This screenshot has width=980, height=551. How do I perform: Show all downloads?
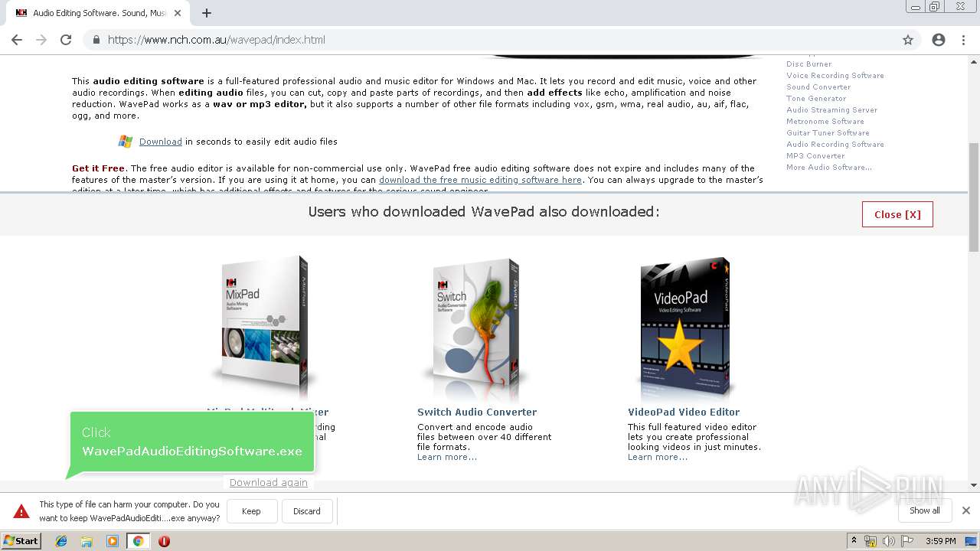pyautogui.click(x=925, y=510)
